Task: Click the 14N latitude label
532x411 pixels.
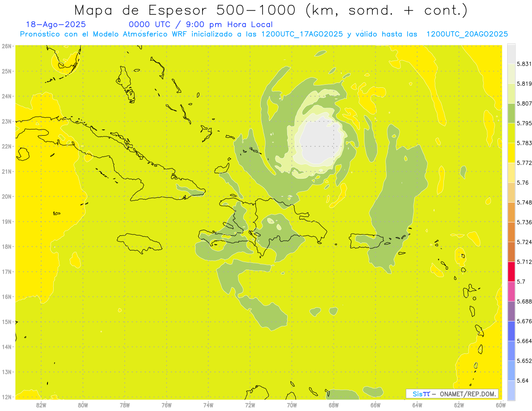Action: 7,347
